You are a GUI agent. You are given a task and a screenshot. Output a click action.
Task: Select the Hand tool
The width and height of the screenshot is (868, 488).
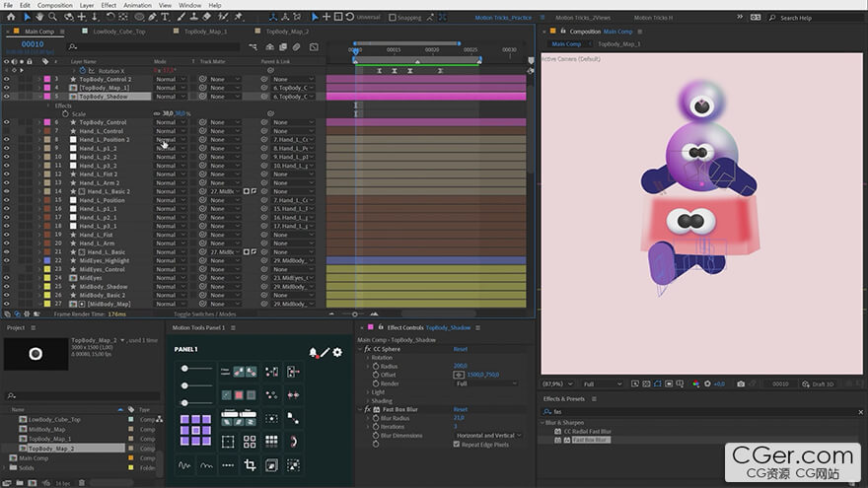(39, 17)
